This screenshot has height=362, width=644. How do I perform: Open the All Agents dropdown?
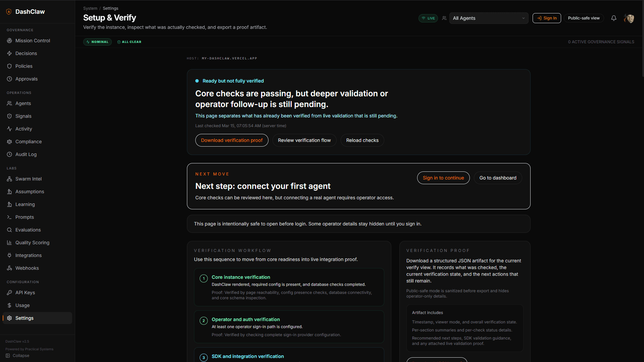pos(488,18)
